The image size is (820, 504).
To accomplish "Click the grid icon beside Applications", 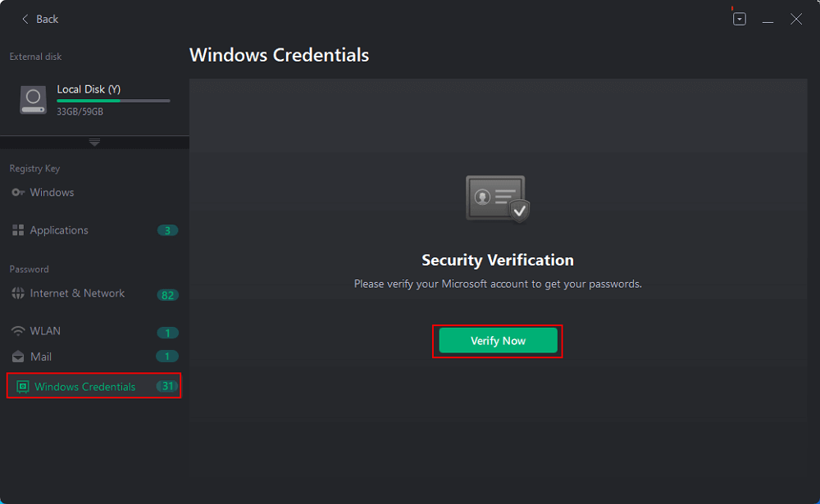I will 18,230.
